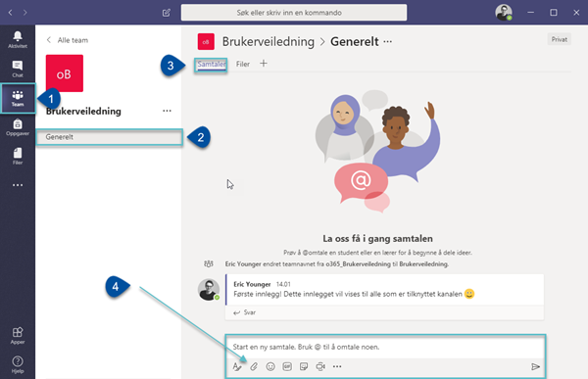Open Oppgaver in the sidebar
The width and height of the screenshot is (588, 379).
pos(18,127)
